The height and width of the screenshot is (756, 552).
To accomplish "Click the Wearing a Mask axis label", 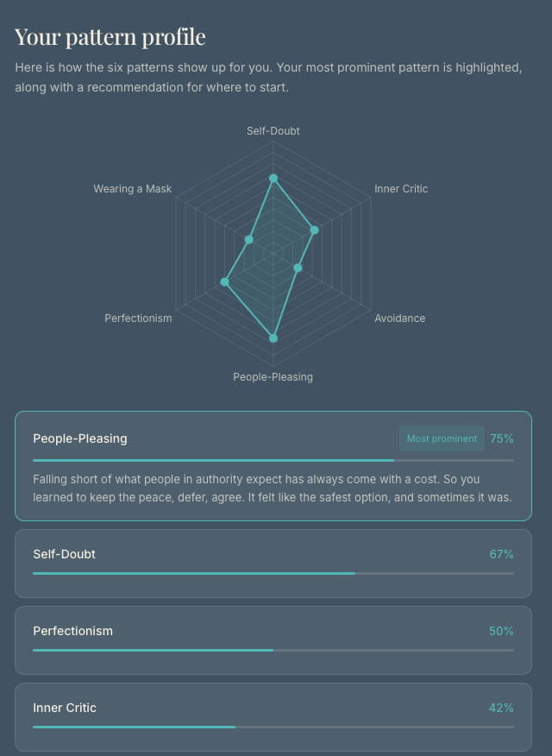I will 133,188.
